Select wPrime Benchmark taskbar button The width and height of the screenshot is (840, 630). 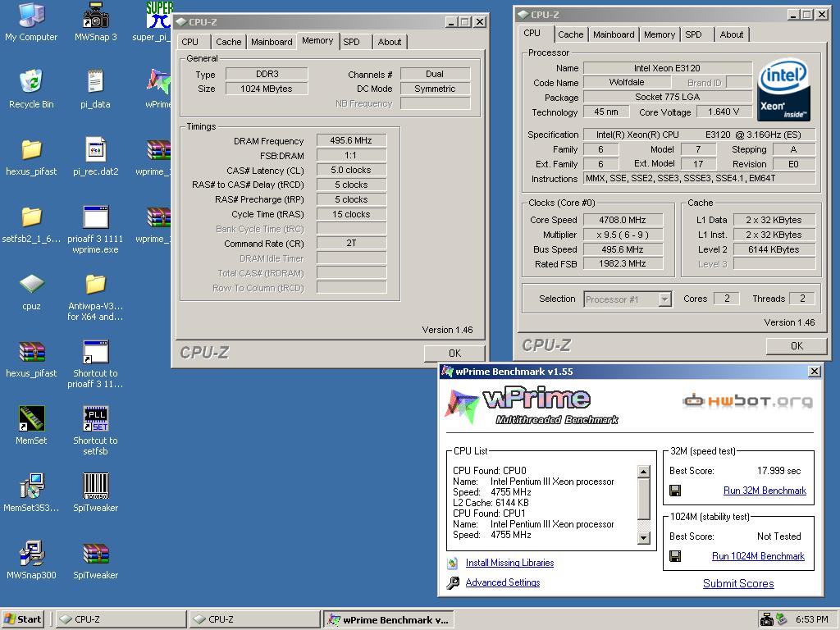point(390,619)
